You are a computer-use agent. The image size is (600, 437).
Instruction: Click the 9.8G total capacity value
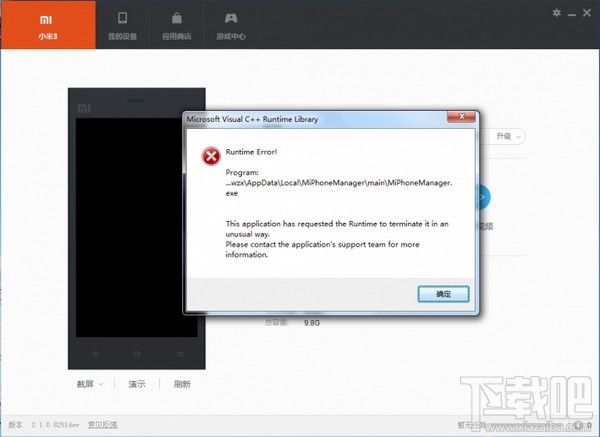click(311, 323)
